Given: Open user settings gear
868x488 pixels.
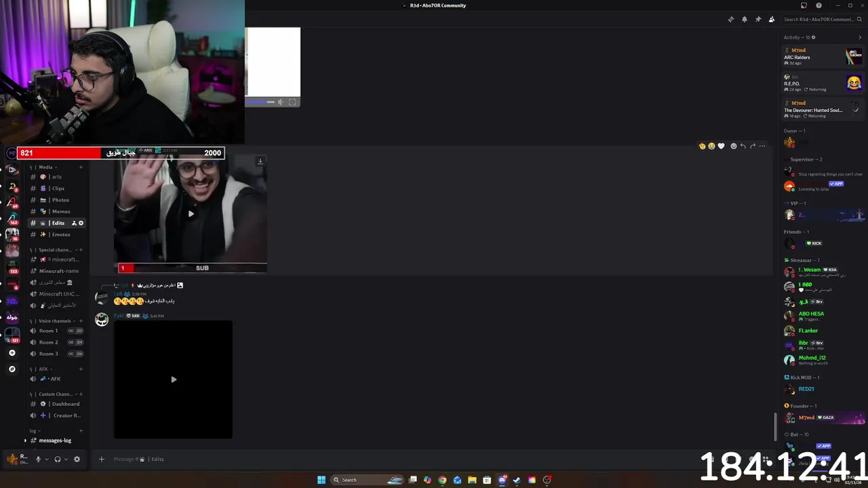Looking at the screenshot, I should [x=77, y=459].
